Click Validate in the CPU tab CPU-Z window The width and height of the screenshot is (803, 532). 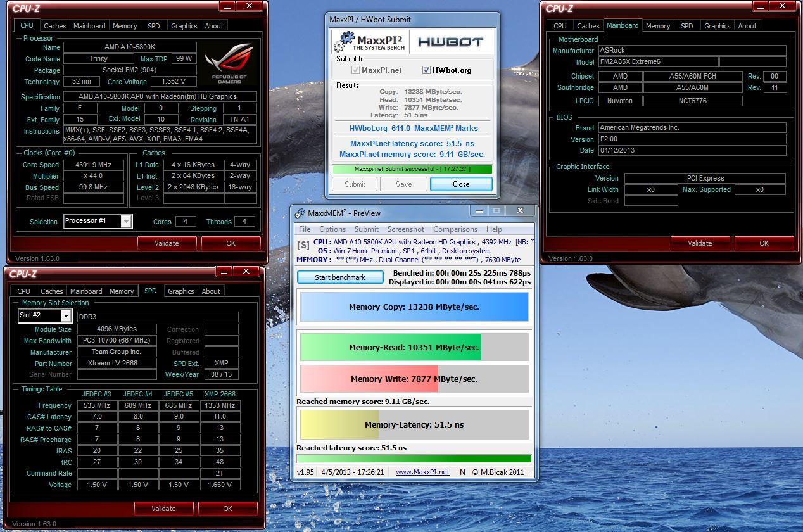[x=167, y=243]
